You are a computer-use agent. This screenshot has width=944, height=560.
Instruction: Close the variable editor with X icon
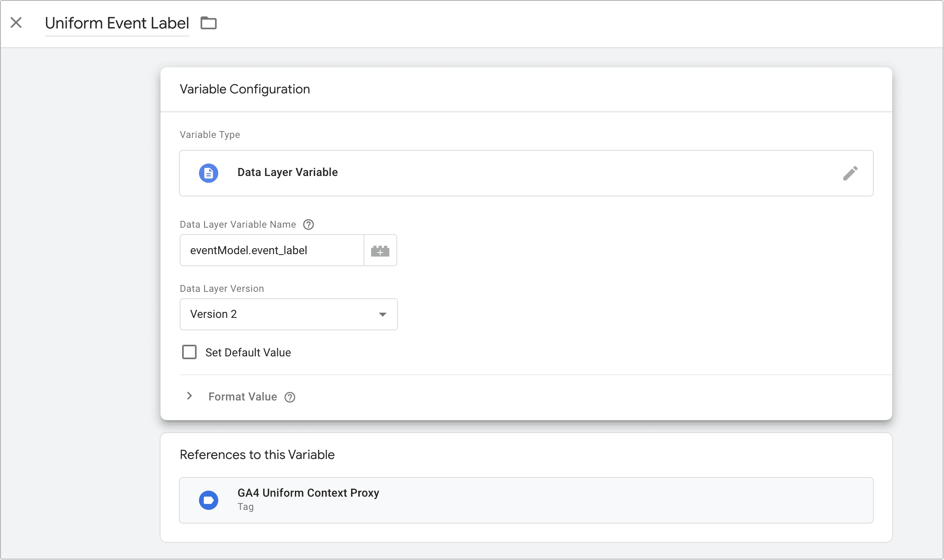(16, 22)
